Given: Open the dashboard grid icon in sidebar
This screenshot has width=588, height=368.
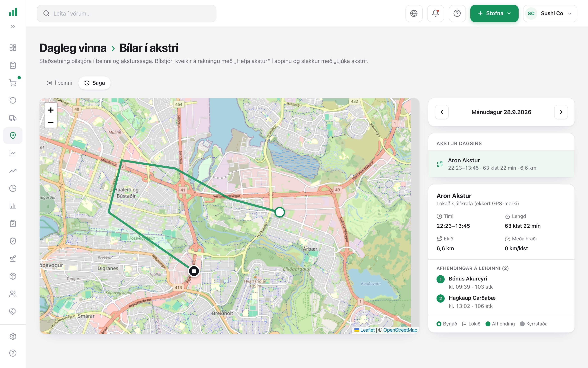Looking at the screenshot, I should (13, 48).
